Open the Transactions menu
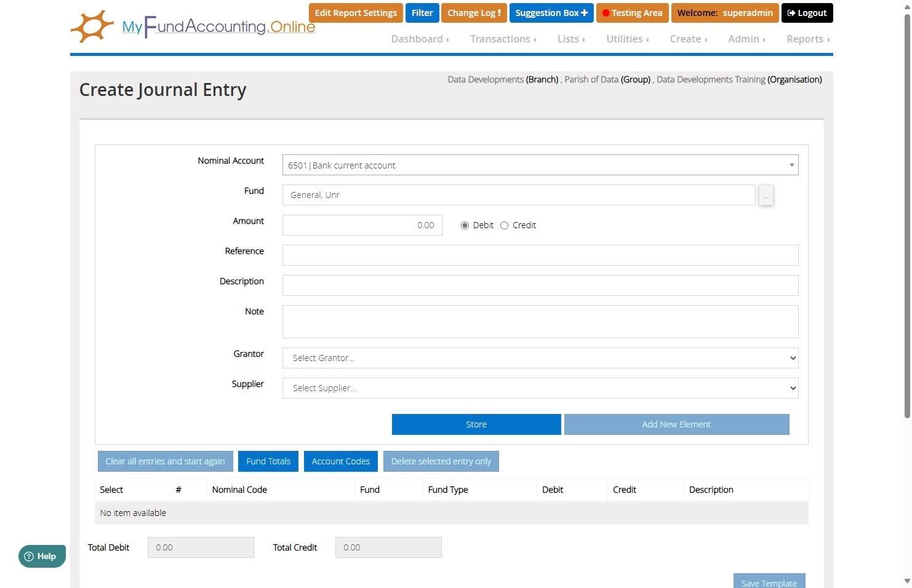This screenshot has width=912, height=588. (503, 39)
